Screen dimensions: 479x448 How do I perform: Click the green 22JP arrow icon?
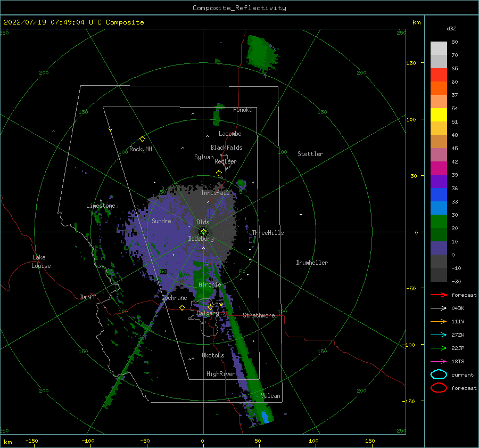[x=439, y=348]
